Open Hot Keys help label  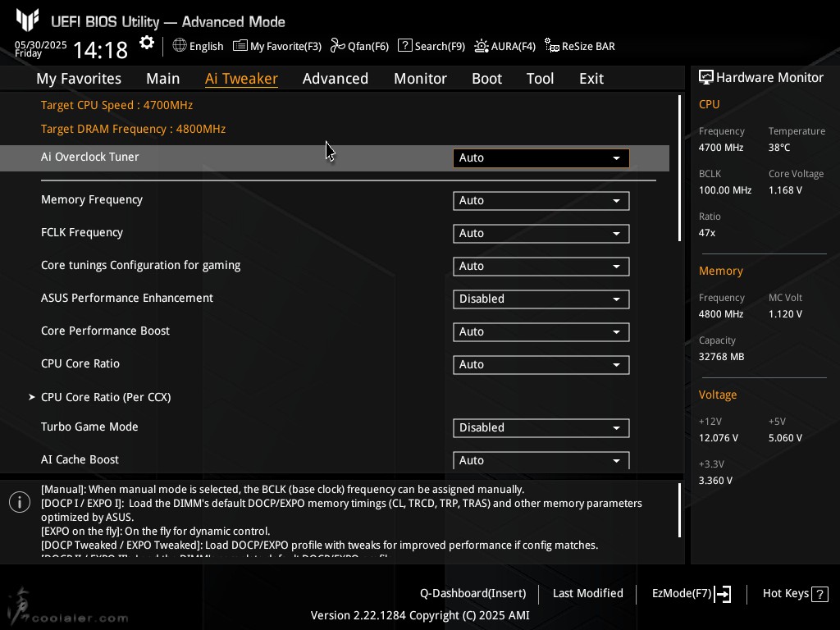pyautogui.click(x=785, y=594)
